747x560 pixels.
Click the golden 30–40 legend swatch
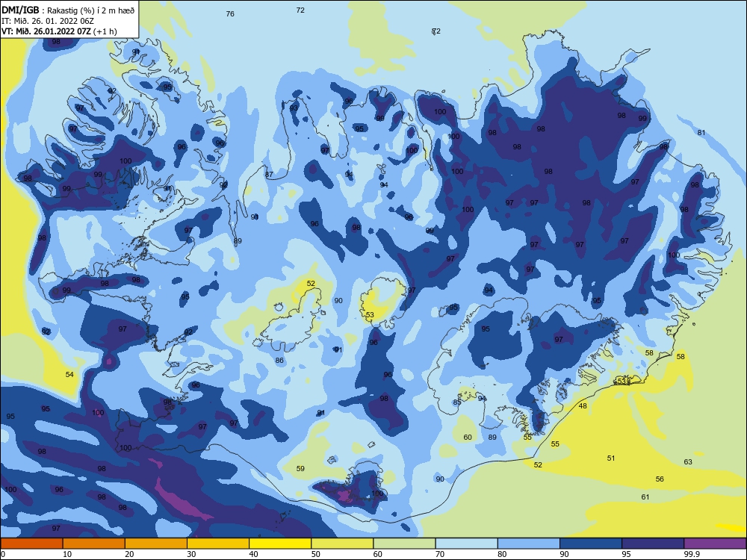click(x=218, y=544)
